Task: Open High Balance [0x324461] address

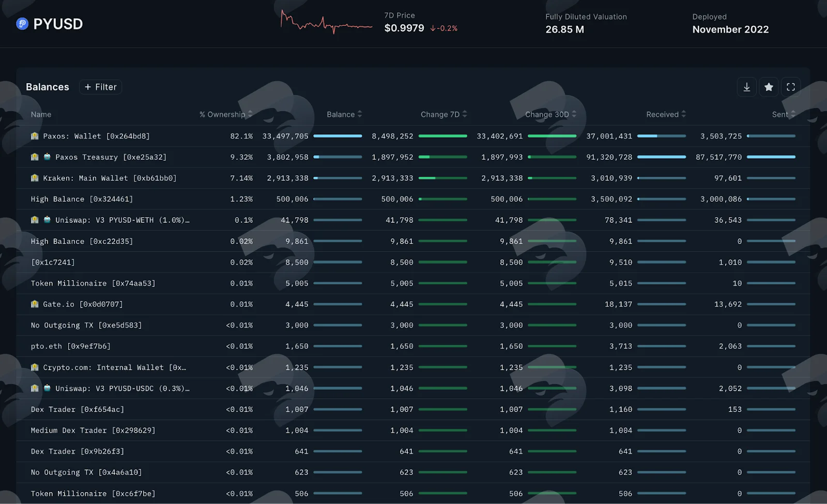Action: [x=82, y=199]
